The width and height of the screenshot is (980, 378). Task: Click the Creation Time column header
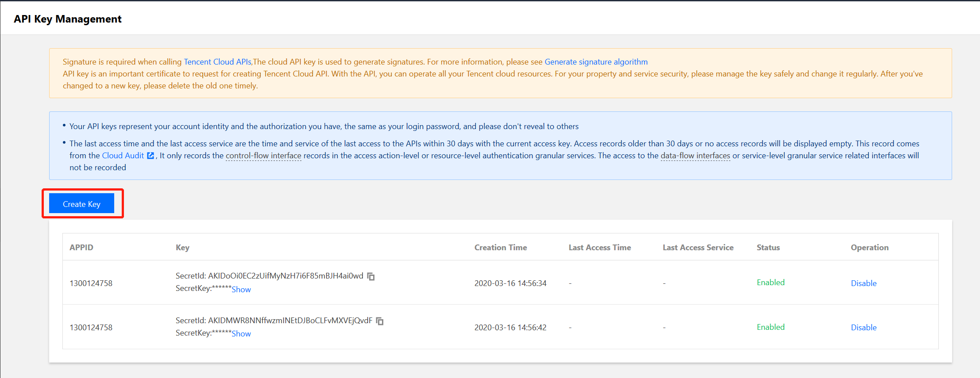pos(501,248)
